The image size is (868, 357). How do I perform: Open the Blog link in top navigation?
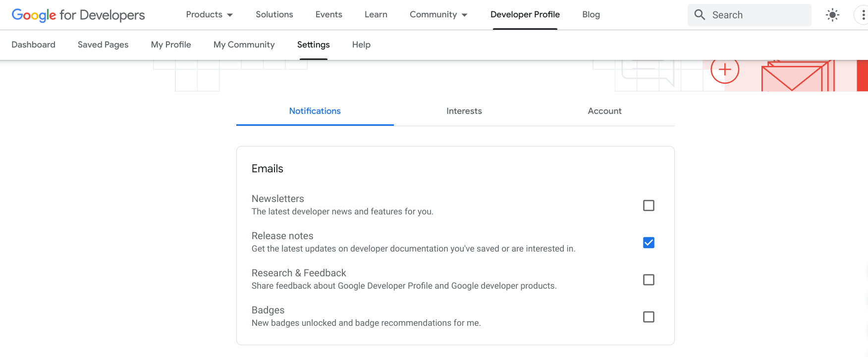[x=591, y=15]
